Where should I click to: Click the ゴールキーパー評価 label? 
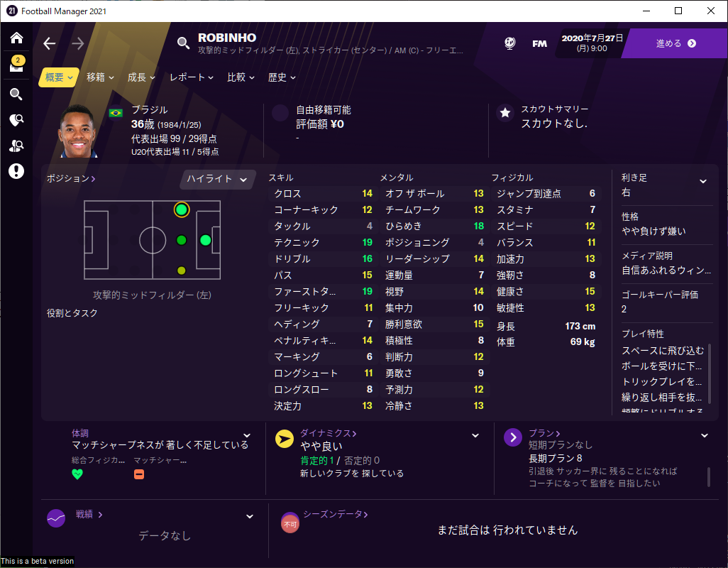[660, 295]
